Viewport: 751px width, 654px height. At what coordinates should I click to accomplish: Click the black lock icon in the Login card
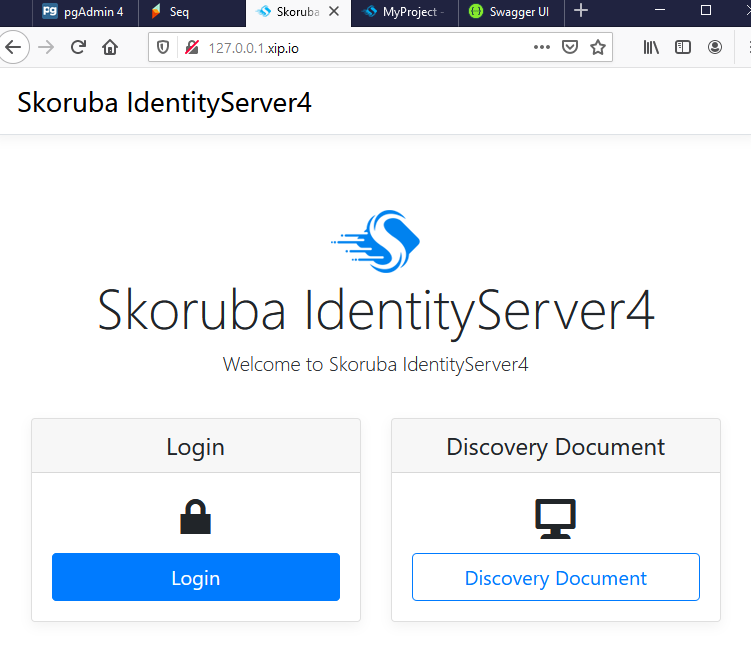pyautogui.click(x=195, y=517)
